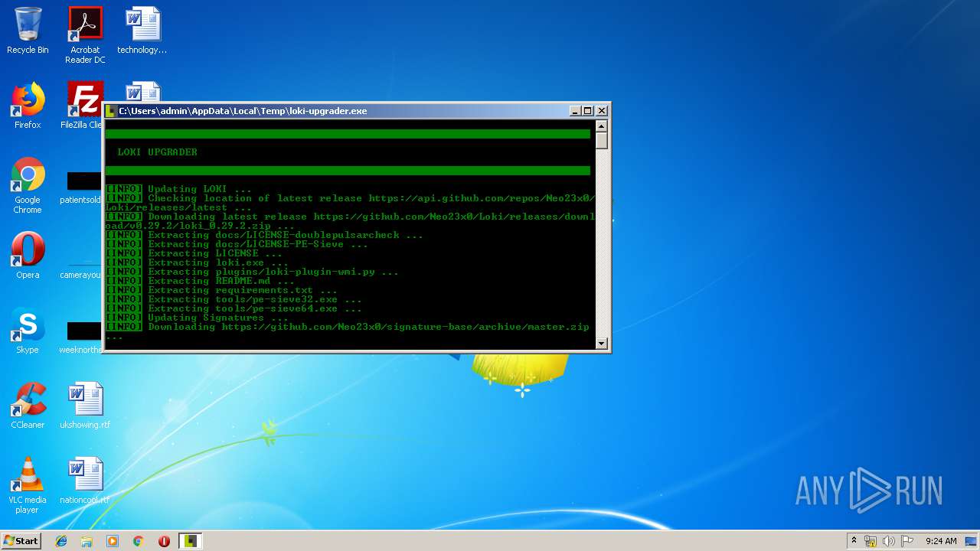Open FileZilla Client shortcut
The height and width of the screenshot is (551, 980).
(x=85, y=106)
